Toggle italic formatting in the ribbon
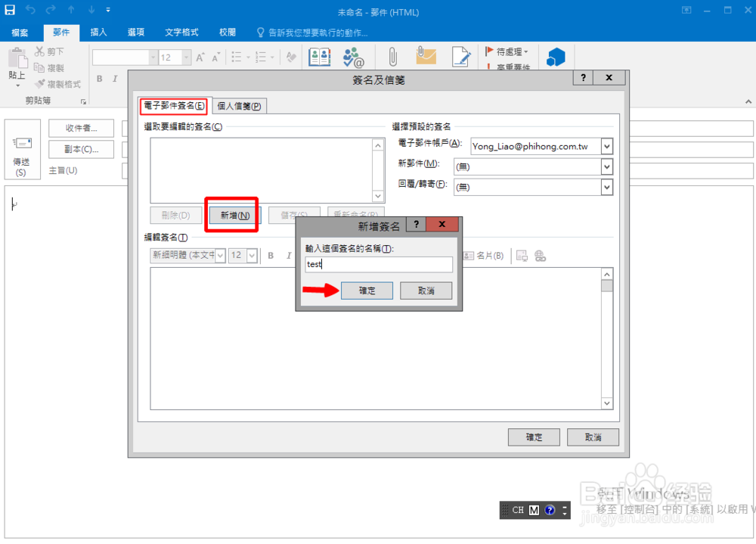 pos(113,78)
